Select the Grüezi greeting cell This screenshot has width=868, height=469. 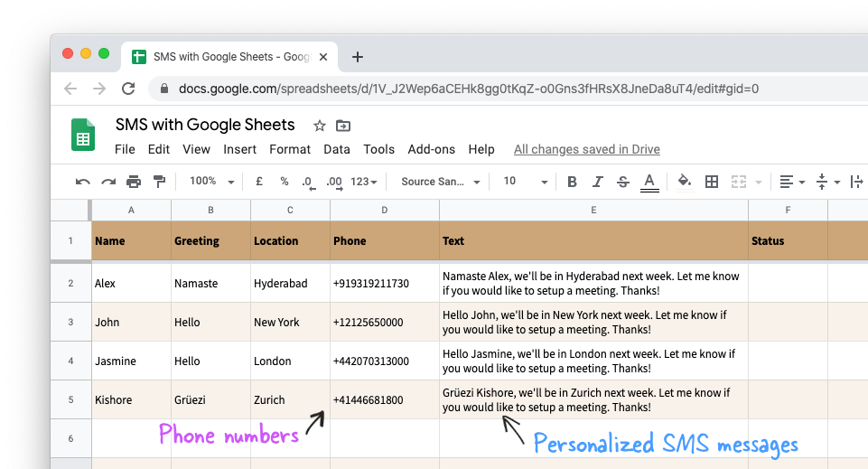(x=210, y=399)
